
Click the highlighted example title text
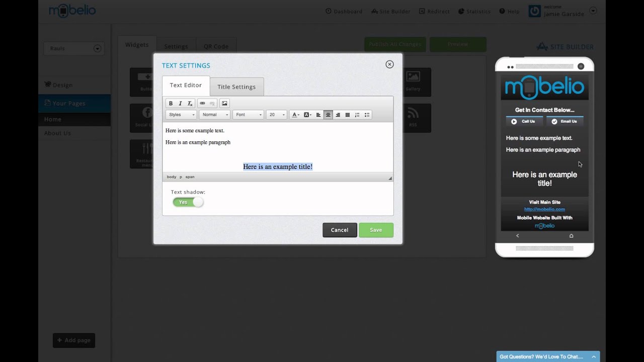[278, 166]
